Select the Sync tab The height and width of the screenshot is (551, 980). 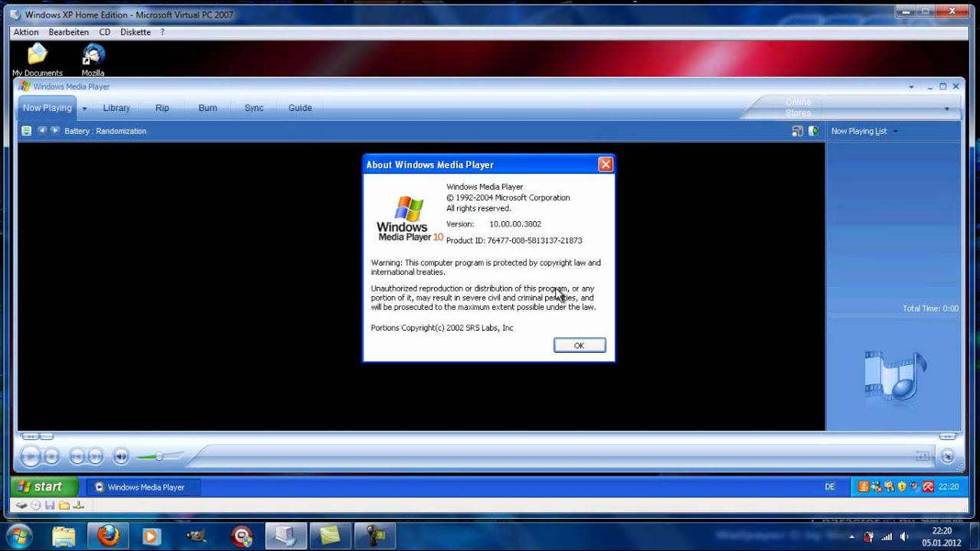(254, 108)
